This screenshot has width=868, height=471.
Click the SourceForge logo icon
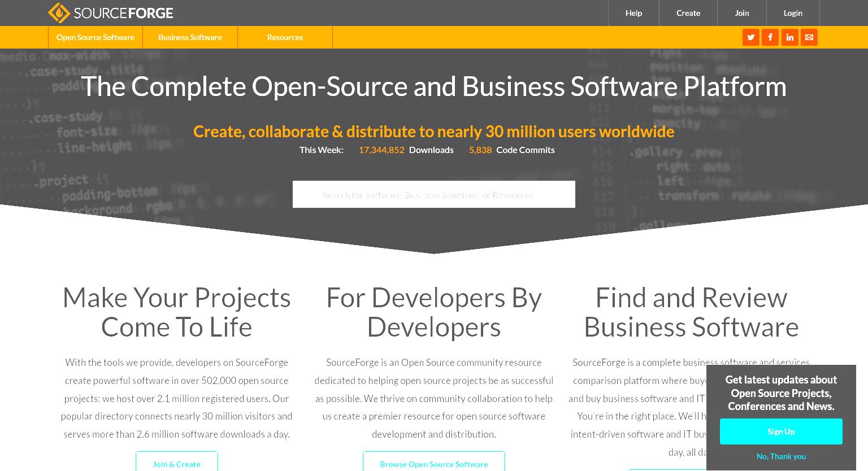59,13
